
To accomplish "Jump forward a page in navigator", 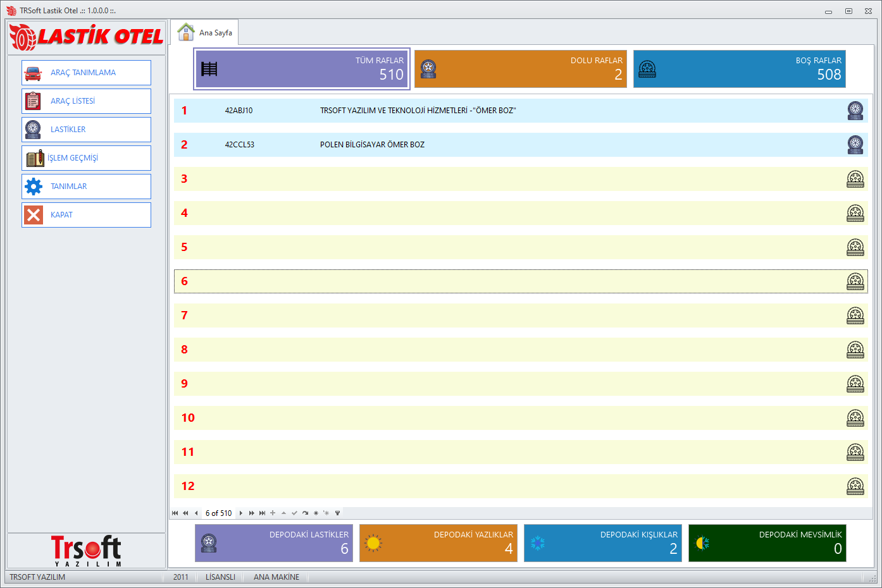I will [251, 513].
